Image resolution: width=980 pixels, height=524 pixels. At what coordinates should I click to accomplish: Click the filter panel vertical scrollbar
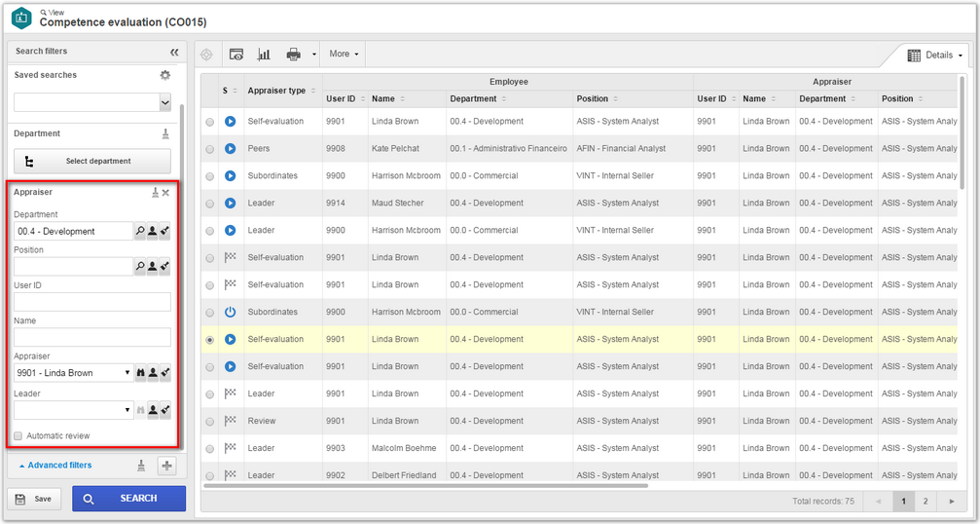click(182, 275)
